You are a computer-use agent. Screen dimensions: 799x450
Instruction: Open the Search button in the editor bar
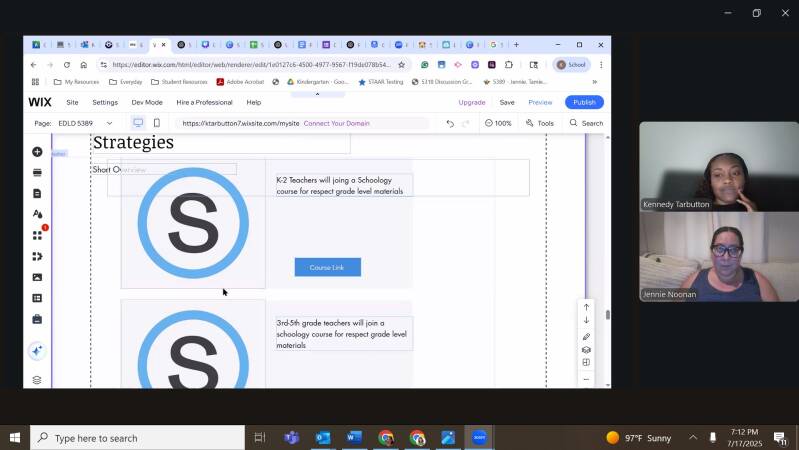click(x=586, y=123)
